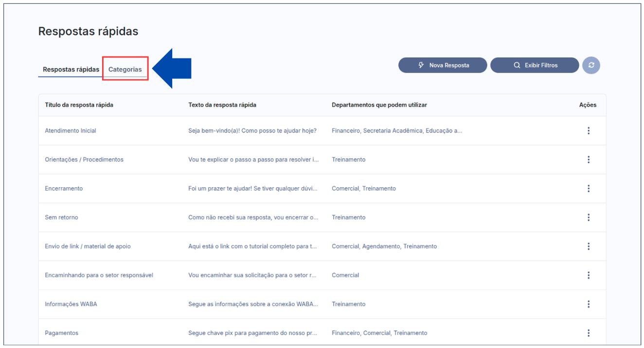Screen dimensions: 644x348
Task: Select the Respostas rápidas tab
Action: [x=71, y=70]
